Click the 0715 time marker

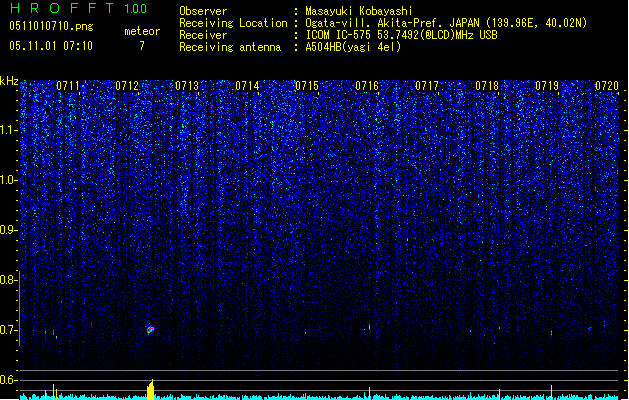click(x=307, y=86)
